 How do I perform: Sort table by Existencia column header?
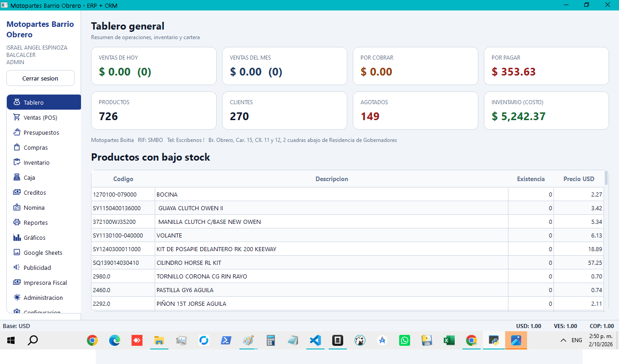[531, 179]
